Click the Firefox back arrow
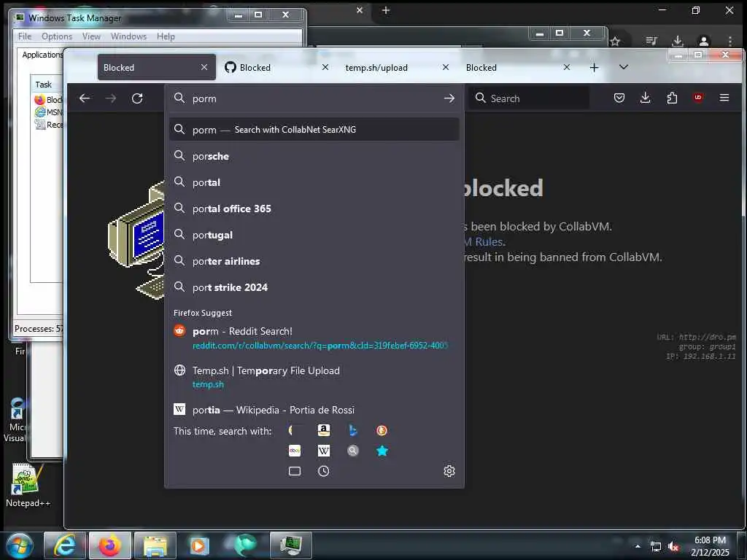The height and width of the screenshot is (560, 747). pyautogui.click(x=85, y=98)
